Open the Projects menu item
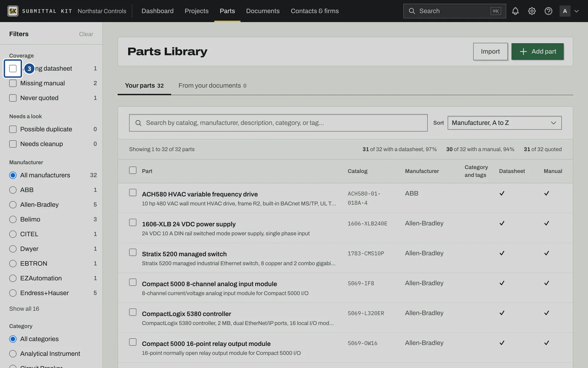Viewport: 588px width, 368px height. tap(197, 11)
